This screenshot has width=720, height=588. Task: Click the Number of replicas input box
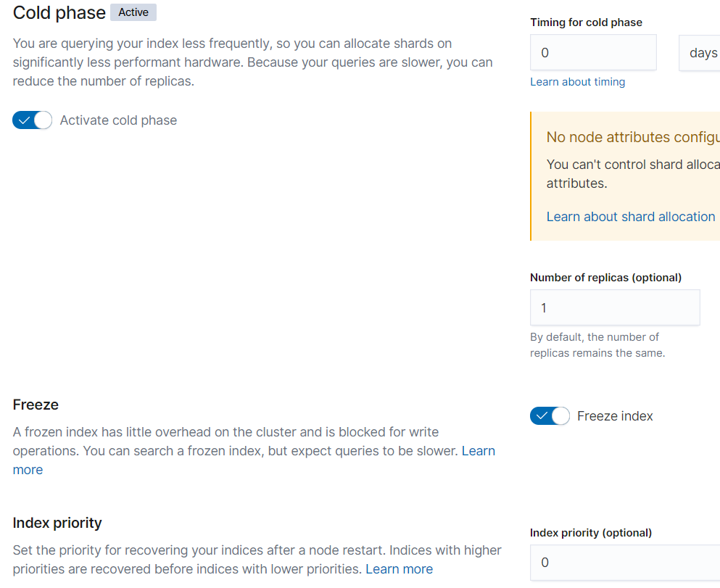point(615,308)
